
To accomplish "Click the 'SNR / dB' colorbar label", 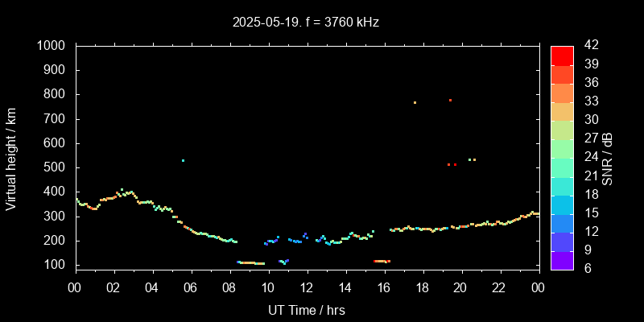I will tap(608, 158).
